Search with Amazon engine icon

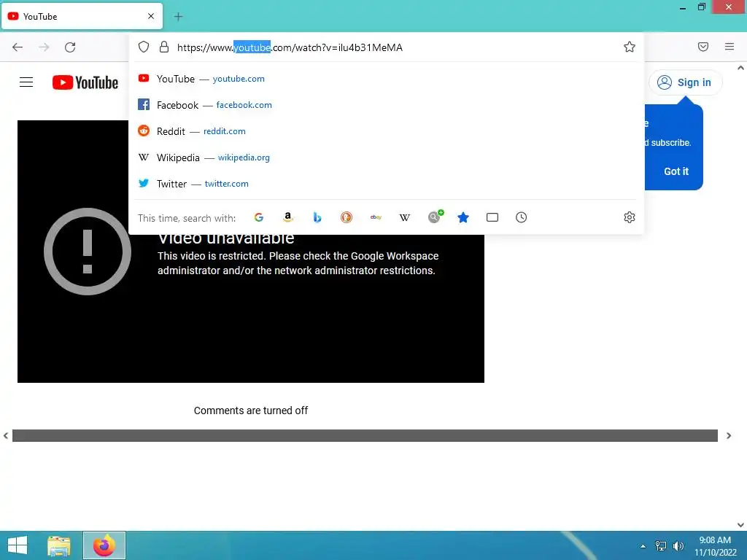point(287,217)
